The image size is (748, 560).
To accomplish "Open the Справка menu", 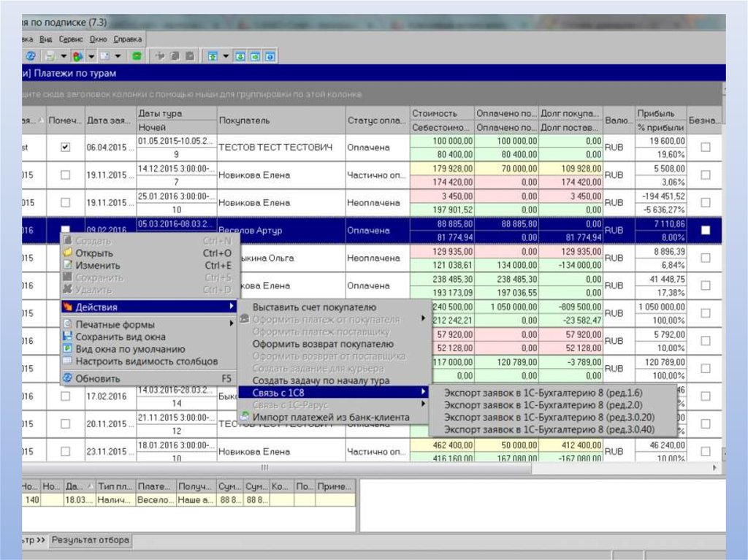I will tap(127, 39).
